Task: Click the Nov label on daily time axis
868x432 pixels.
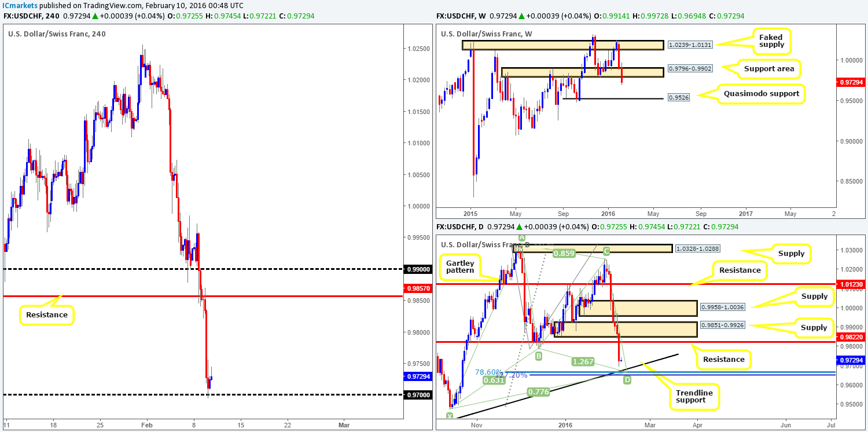Action: pos(476,426)
